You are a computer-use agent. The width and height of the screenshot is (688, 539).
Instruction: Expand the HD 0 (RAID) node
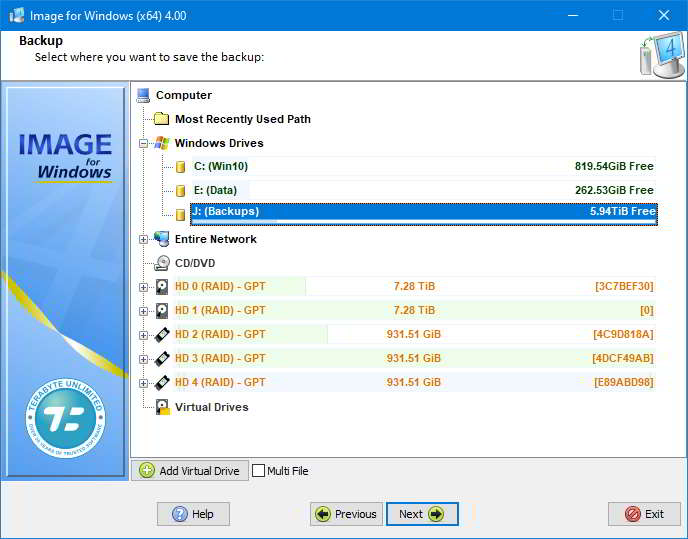pos(143,287)
